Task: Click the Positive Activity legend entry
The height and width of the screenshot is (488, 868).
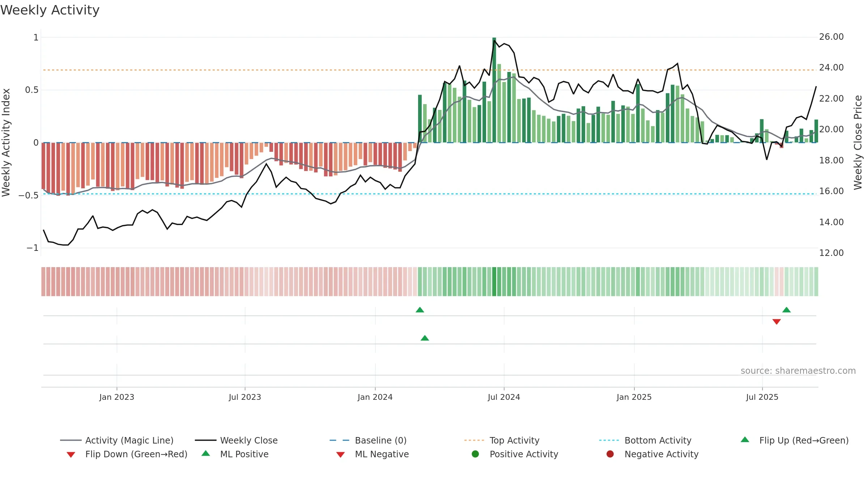Action: pos(515,454)
